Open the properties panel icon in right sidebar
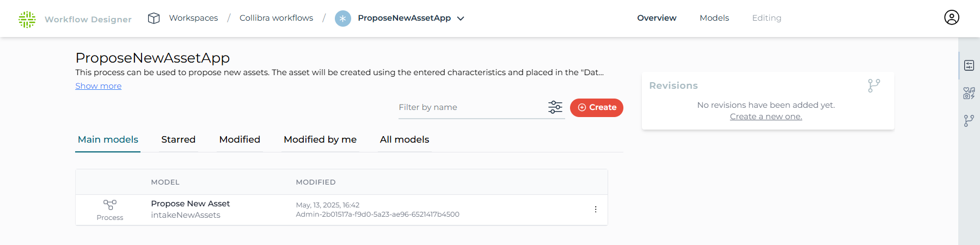The image size is (980, 245). coord(969,65)
